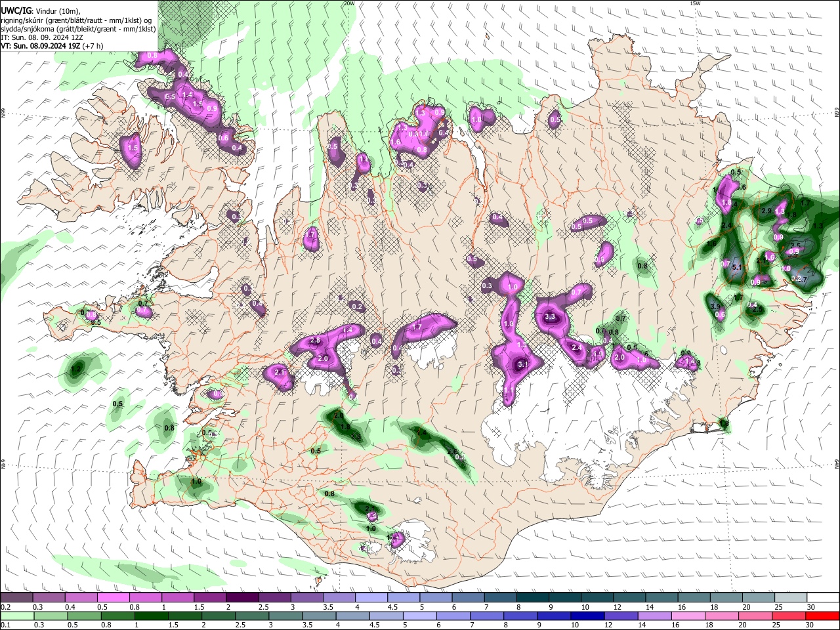Select the 'VT: Sun. 08.09.2024 19Z (+7 h)' line
Viewport: 840px width, 630px height.
tap(52, 46)
